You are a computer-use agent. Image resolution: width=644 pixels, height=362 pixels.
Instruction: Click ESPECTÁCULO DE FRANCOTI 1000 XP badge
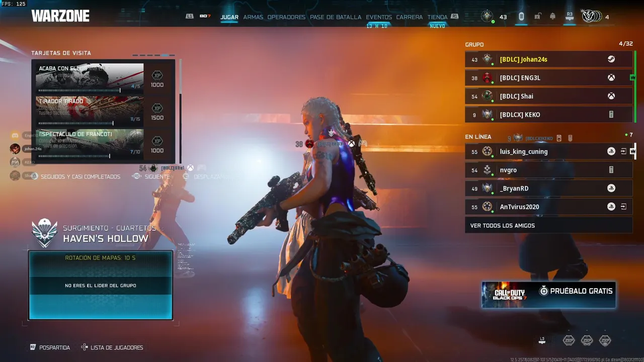click(157, 144)
